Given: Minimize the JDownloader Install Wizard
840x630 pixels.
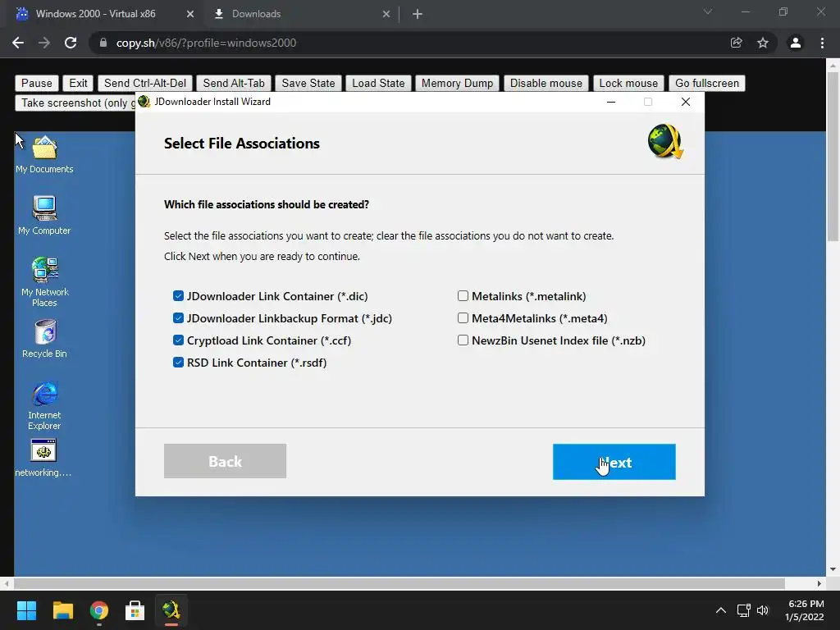Looking at the screenshot, I should pos(610,102).
